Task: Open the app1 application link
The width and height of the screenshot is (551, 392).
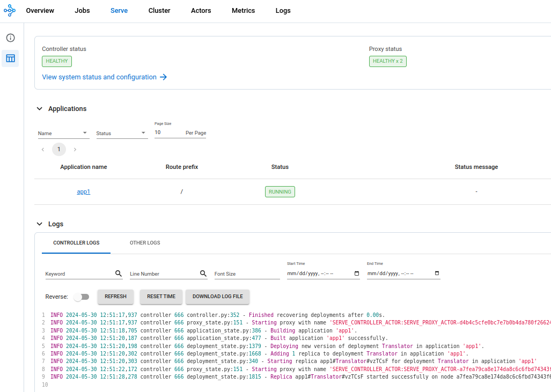Action: [84, 191]
